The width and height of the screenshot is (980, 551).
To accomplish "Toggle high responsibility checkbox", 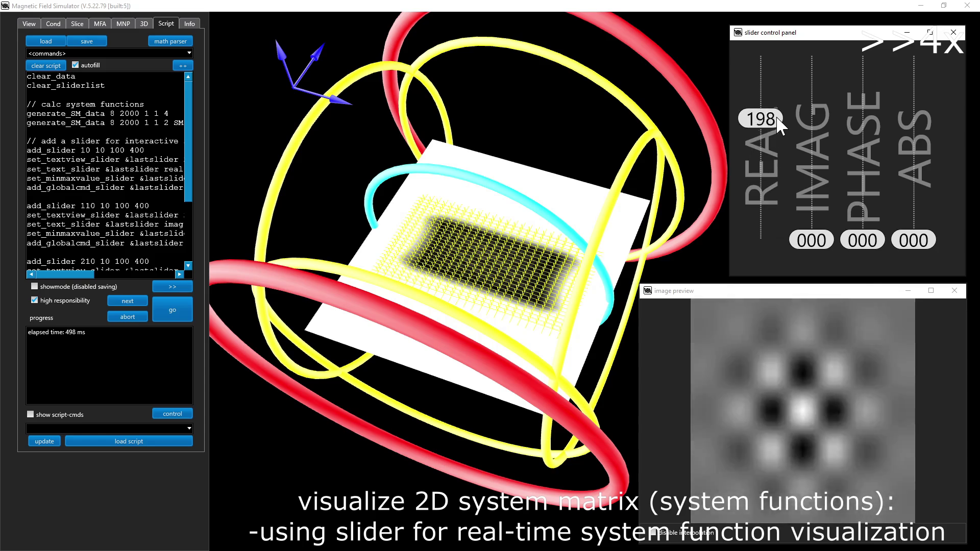I will [35, 300].
